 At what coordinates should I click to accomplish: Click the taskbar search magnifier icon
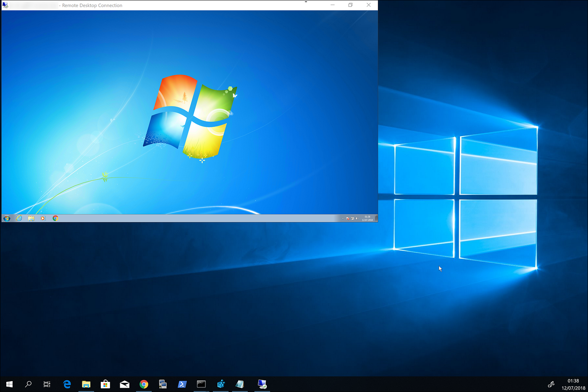[28, 384]
